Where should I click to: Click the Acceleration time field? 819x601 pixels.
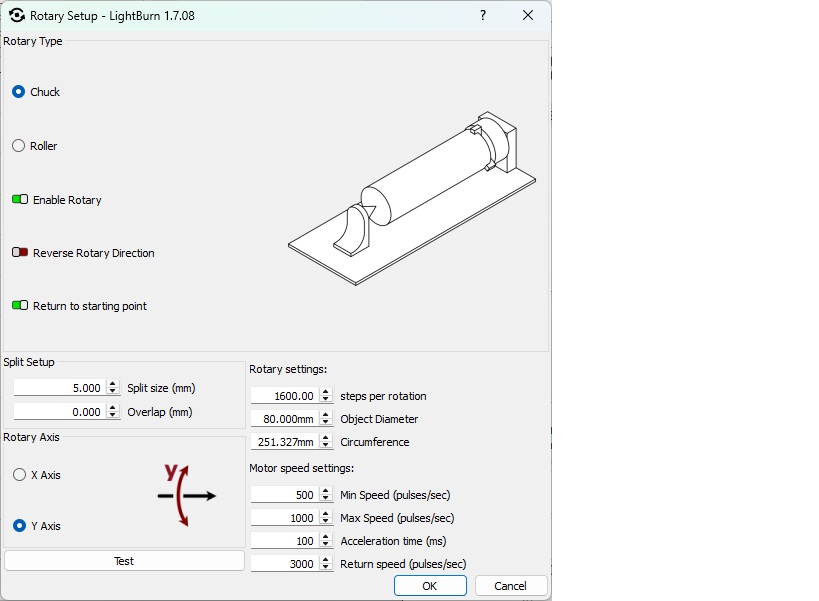(x=285, y=540)
